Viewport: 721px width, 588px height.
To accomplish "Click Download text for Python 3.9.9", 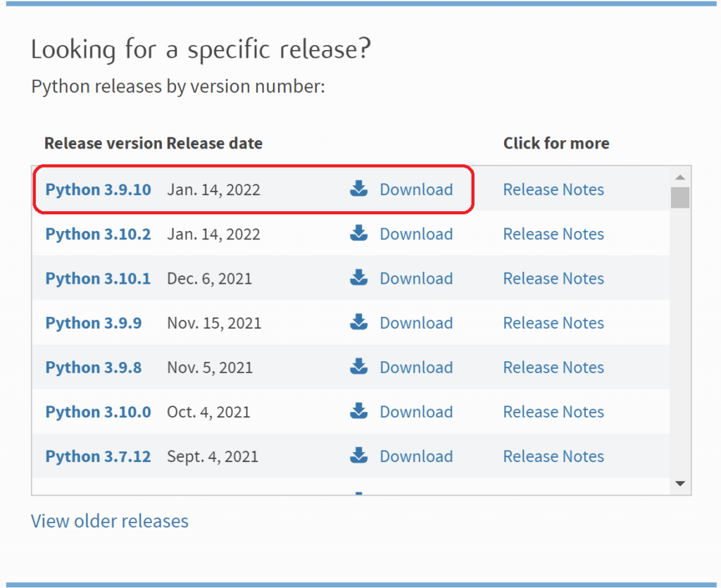I will pyautogui.click(x=416, y=323).
